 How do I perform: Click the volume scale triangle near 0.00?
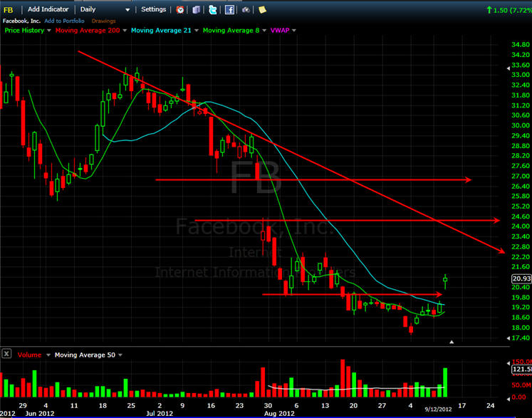[508, 399]
